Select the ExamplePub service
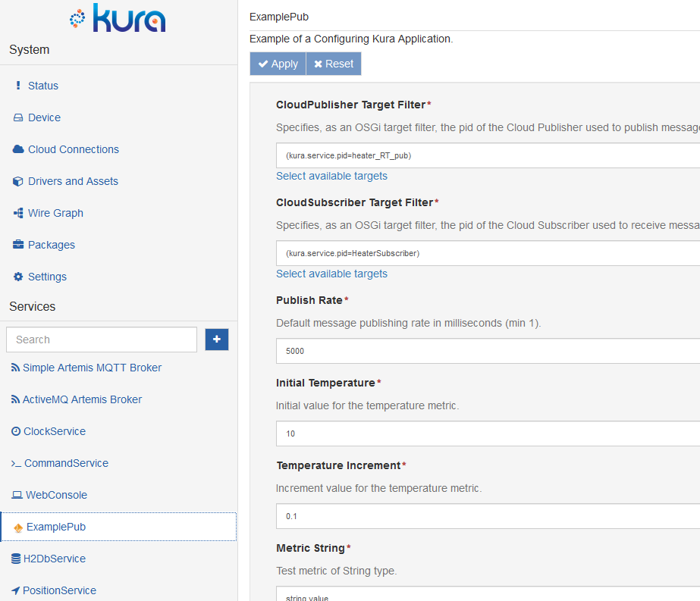 click(119, 527)
